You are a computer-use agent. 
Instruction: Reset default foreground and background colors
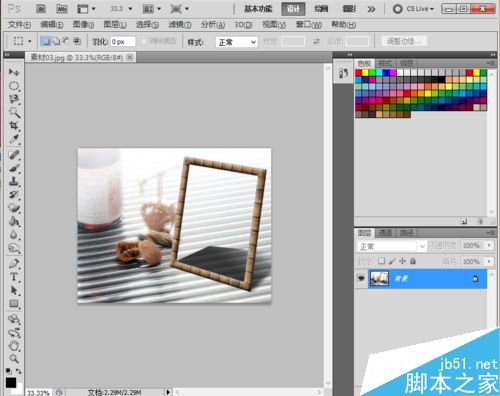8,371
